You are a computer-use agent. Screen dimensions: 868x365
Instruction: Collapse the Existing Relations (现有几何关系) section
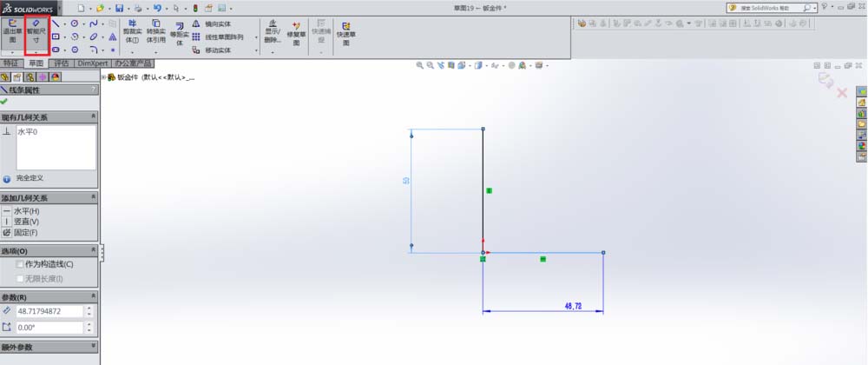click(x=93, y=116)
